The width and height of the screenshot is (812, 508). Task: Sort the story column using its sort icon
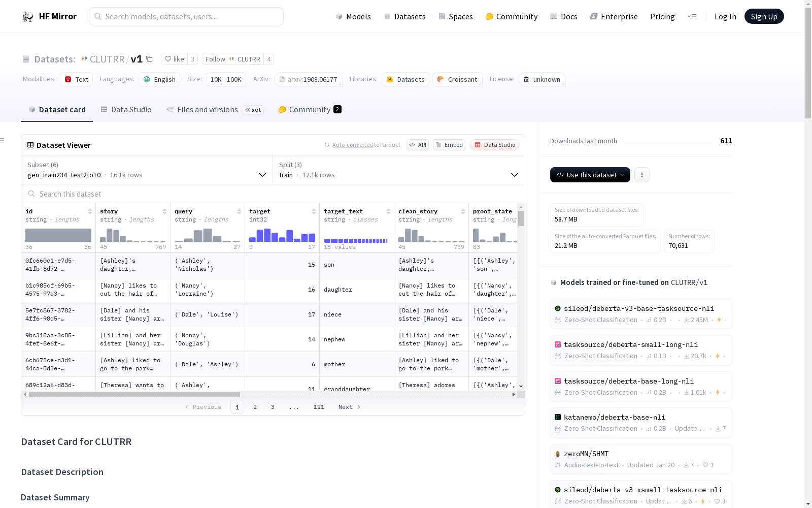tap(164, 211)
